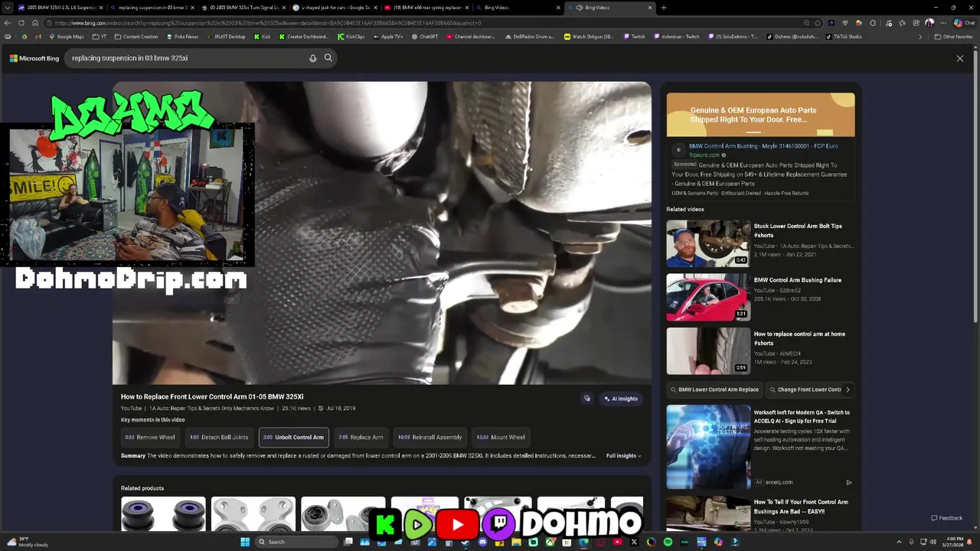Select Change Front Lower Control search chip
Image resolution: width=980 pixels, height=551 pixels.
(x=805, y=390)
